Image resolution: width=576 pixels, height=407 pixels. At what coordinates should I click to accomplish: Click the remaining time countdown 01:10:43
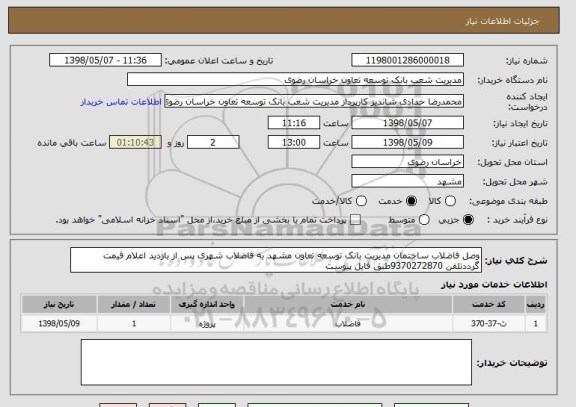pyautogui.click(x=135, y=142)
